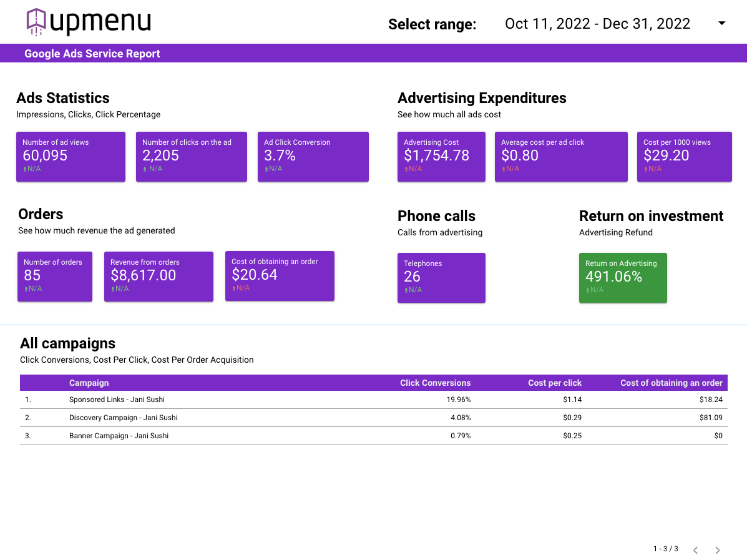
Task: Select the Oct 11 - Dec 31 date range field
Action: (597, 24)
